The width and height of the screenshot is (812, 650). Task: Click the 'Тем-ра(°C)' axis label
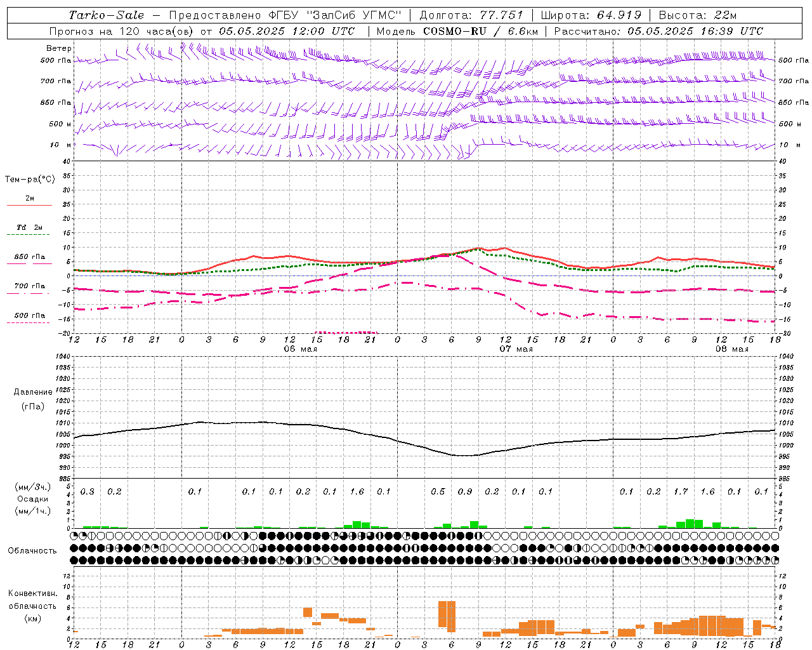click(30, 180)
